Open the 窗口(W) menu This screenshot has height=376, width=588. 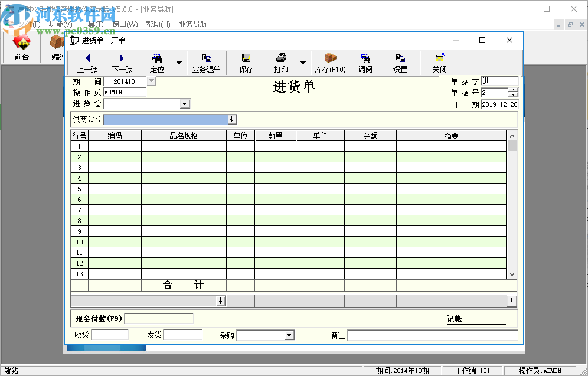pos(125,24)
